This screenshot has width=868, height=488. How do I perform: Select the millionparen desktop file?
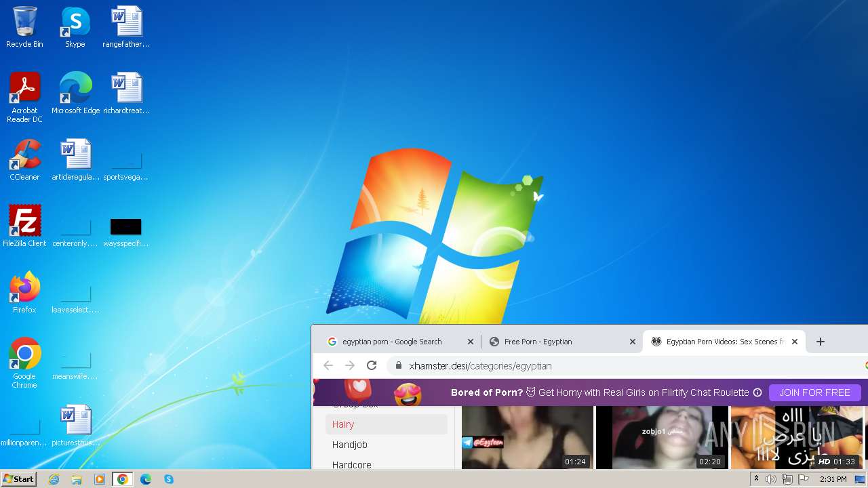coord(24,432)
